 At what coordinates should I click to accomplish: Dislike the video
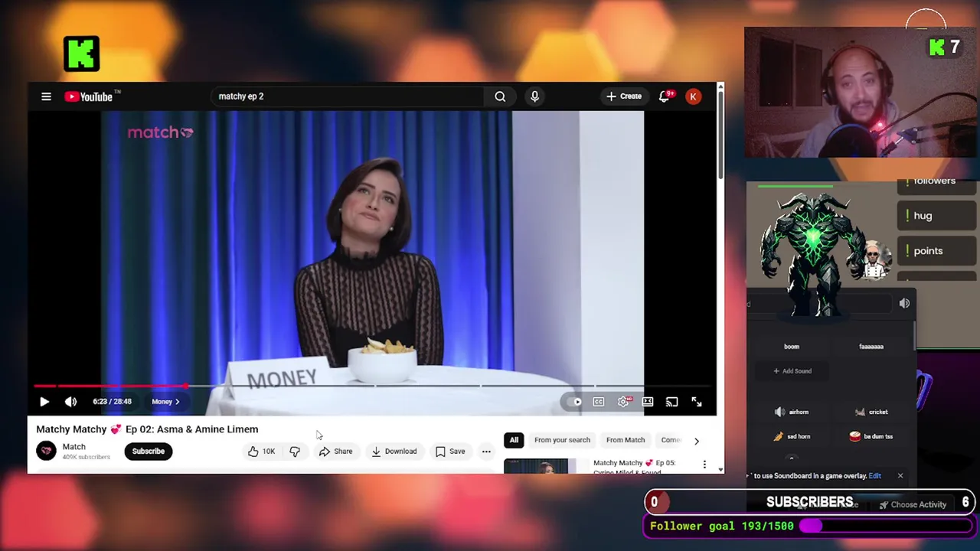295,452
